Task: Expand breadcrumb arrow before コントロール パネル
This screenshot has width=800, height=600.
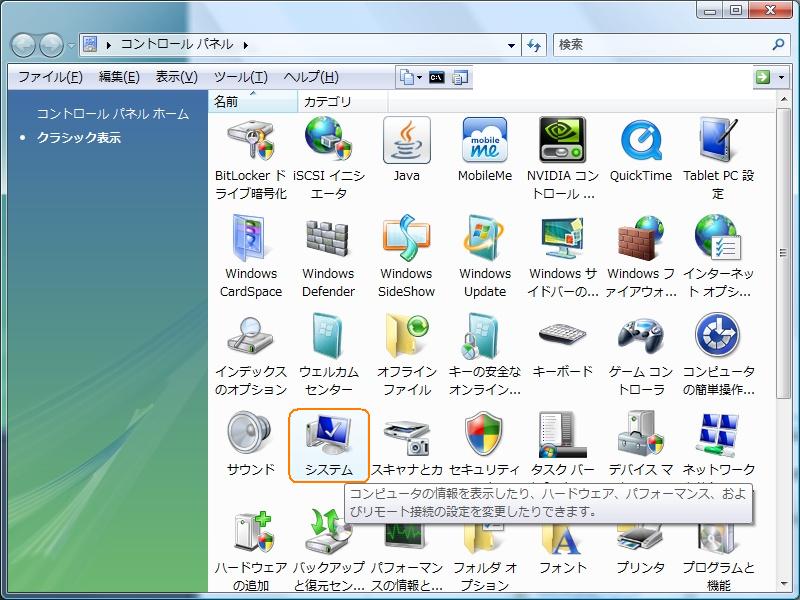Action: tap(108, 45)
